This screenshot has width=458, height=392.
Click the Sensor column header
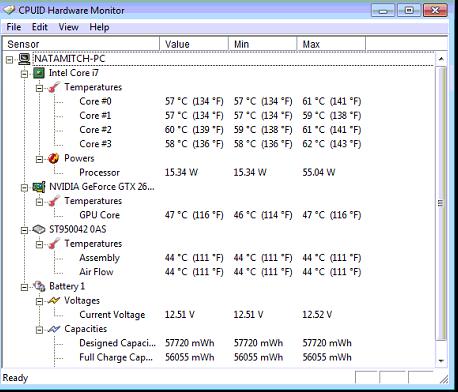click(81, 44)
